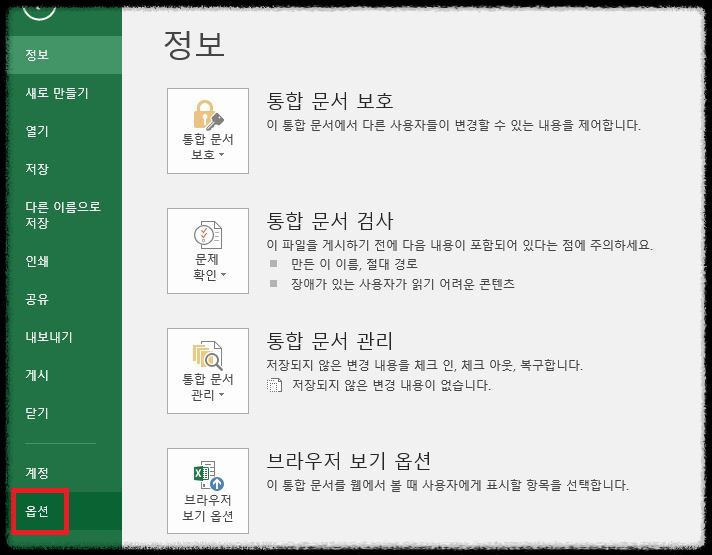Select the 정보 menu item
The width and height of the screenshot is (712, 555).
point(64,55)
